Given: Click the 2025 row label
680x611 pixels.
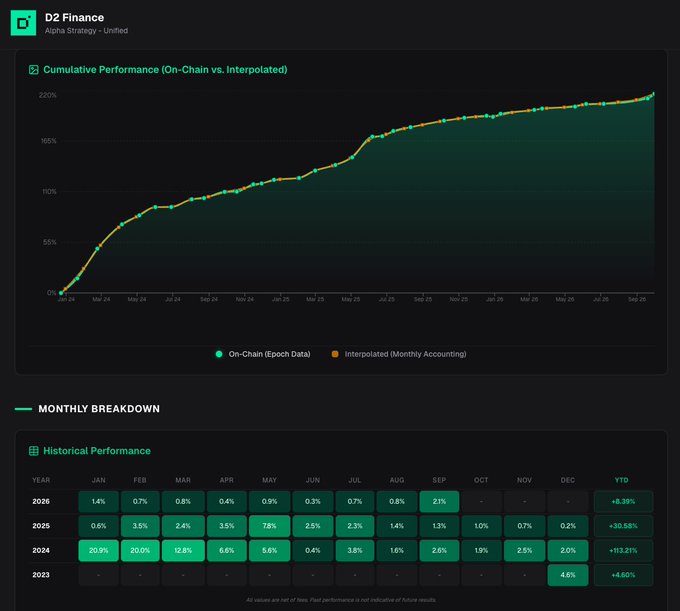Looking at the screenshot, I should [41, 526].
